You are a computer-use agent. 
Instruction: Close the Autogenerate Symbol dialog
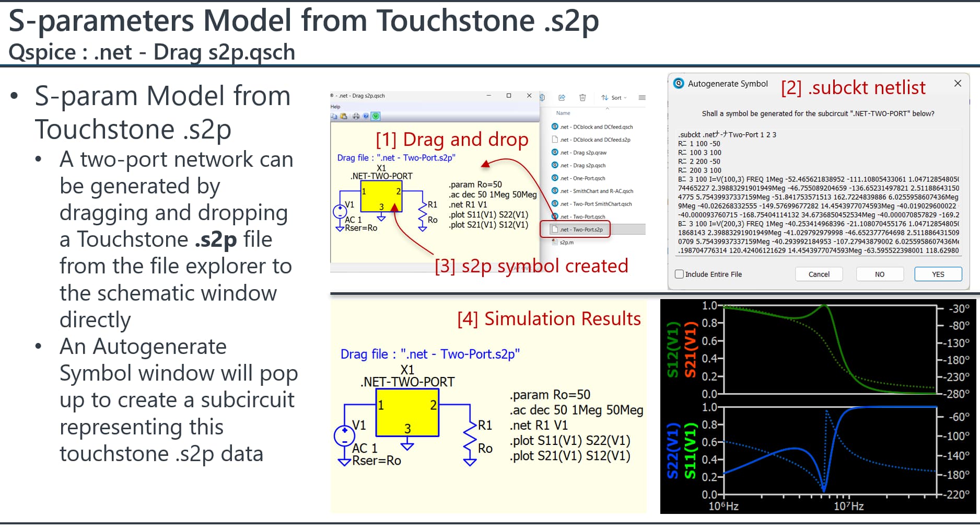[x=958, y=84]
